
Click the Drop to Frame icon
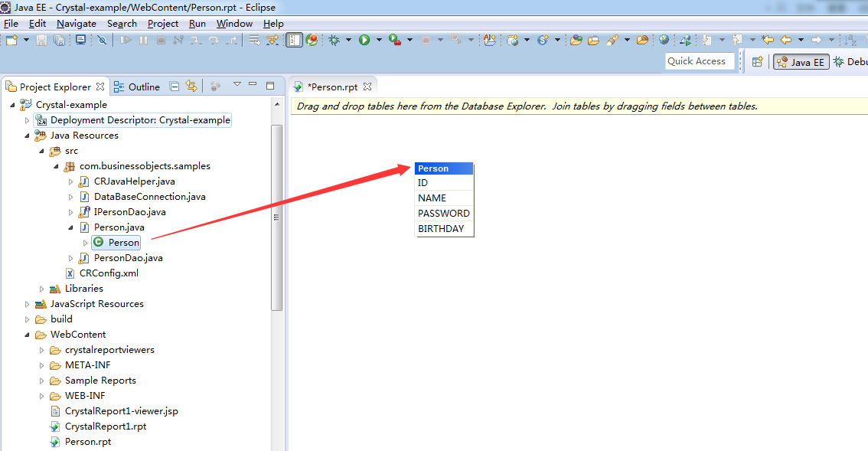pos(254,40)
